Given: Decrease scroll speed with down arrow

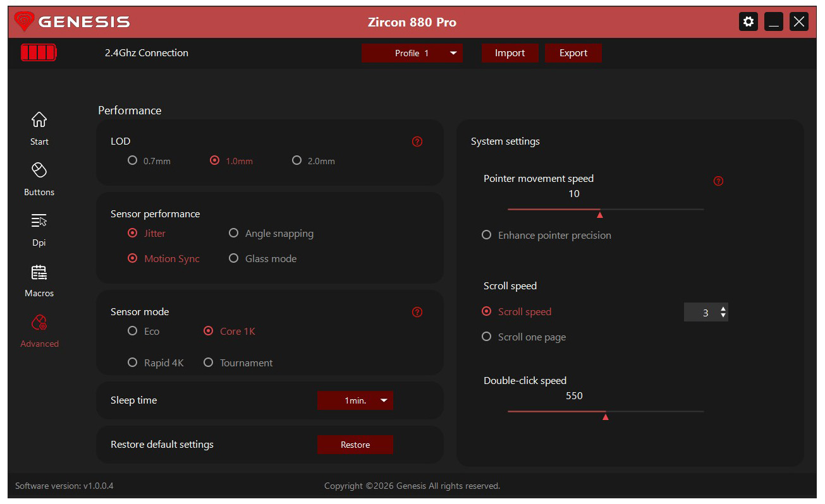Looking at the screenshot, I should pyautogui.click(x=723, y=315).
